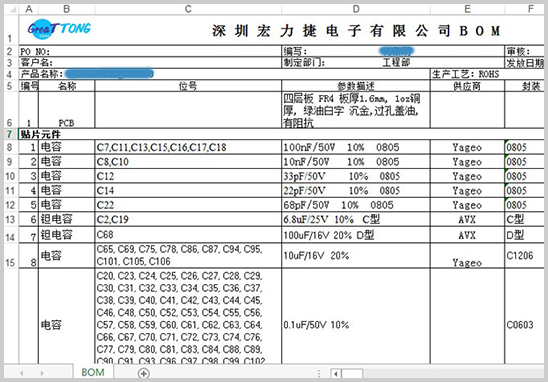548x382 pixels.
Task: Select row 7 header
Action: tap(10, 134)
